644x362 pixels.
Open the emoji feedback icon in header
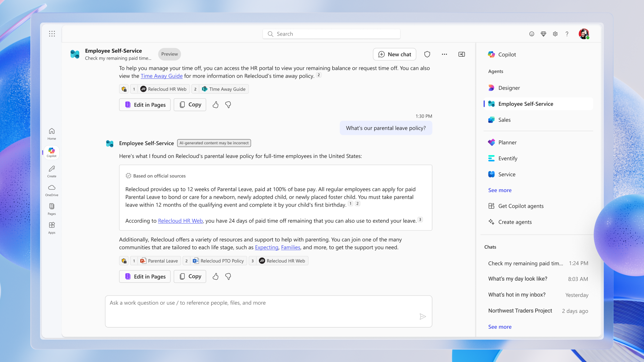click(x=531, y=34)
